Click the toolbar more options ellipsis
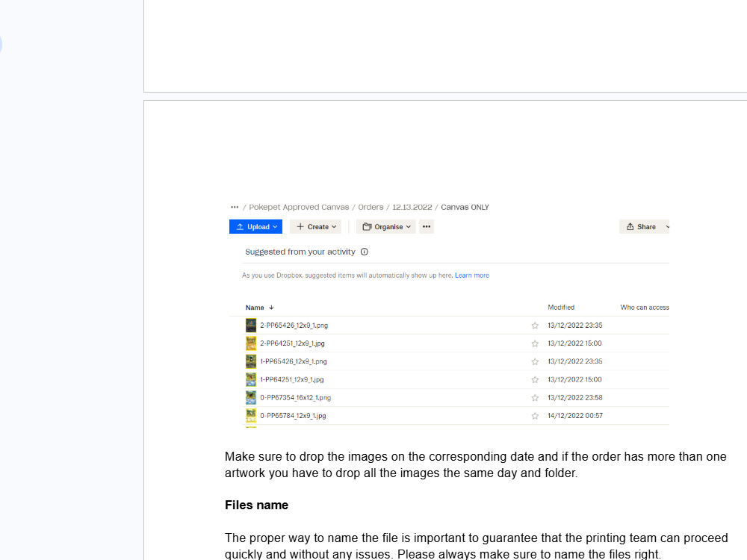This screenshot has width=747, height=560. point(427,227)
